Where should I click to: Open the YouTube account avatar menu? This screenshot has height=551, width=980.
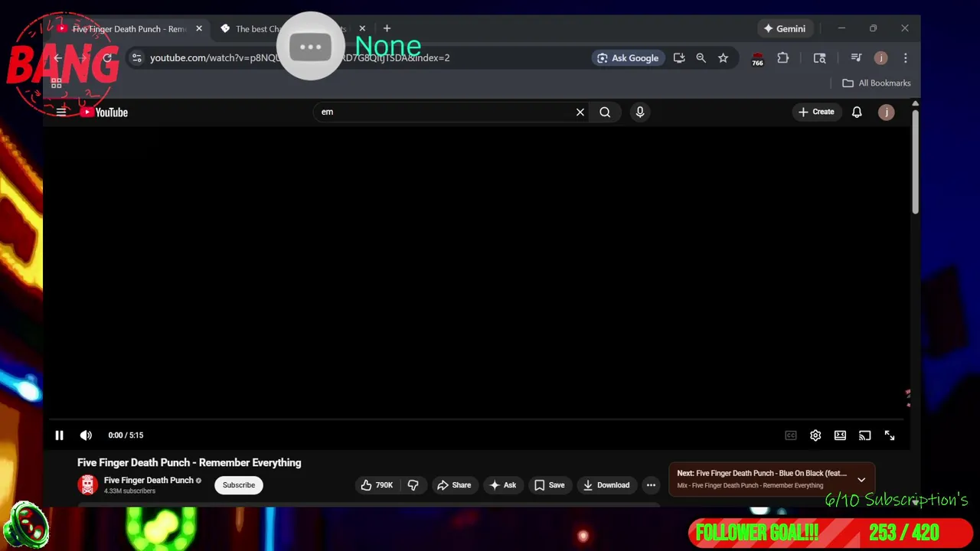886,112
